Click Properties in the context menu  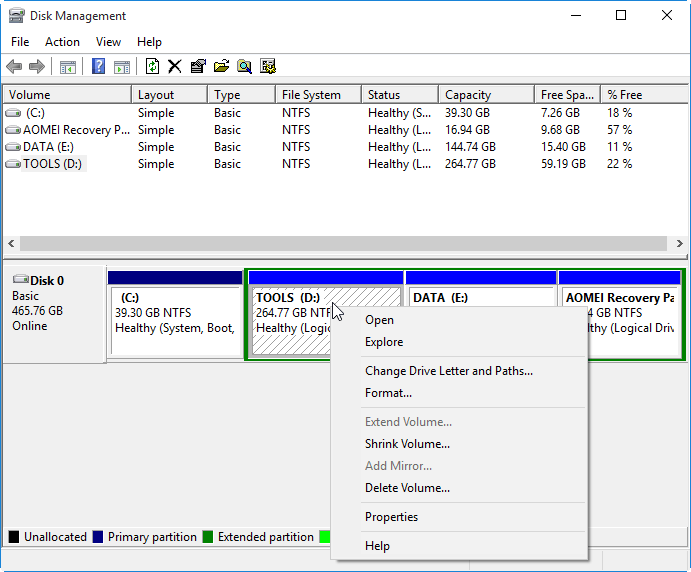click(391, 517)
